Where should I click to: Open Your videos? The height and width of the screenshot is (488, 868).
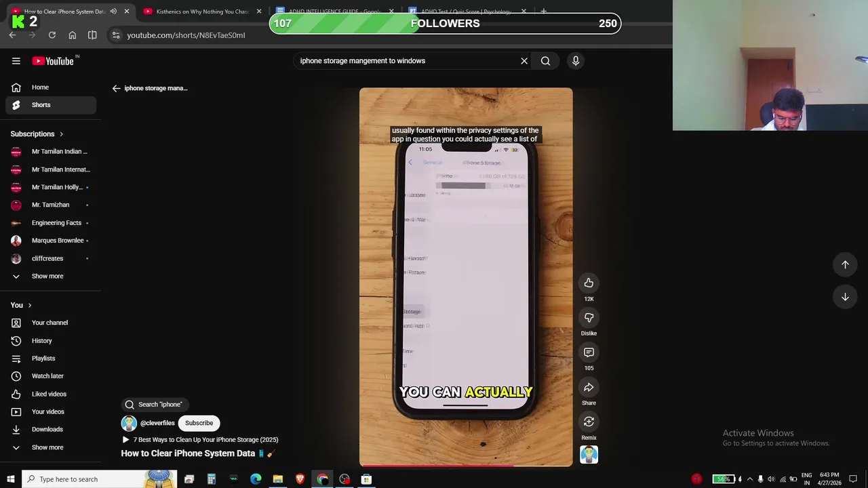pos(51,411)
